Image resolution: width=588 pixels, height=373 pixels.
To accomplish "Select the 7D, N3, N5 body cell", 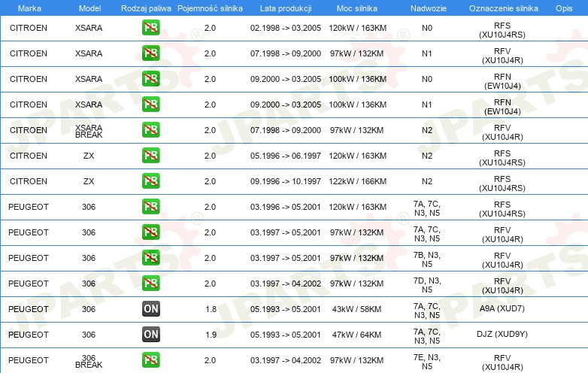I will click(x=427, y=285).
